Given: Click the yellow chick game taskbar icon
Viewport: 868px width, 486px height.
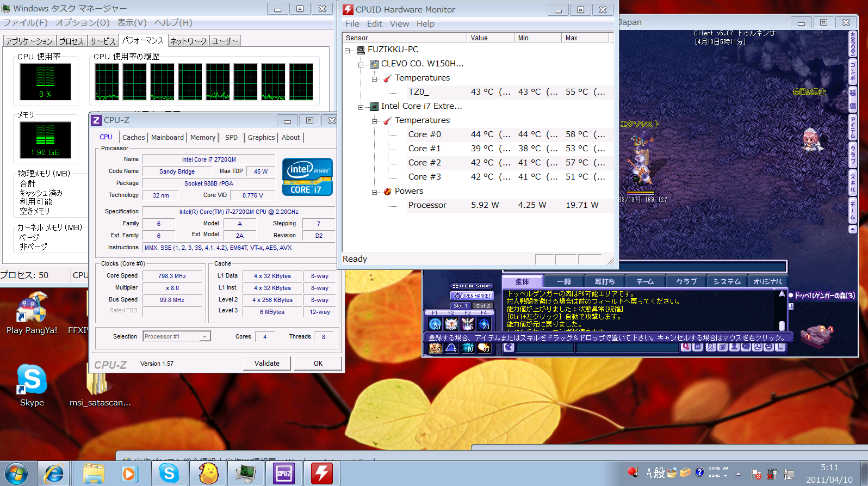Looking at the screenshot, I should (208, 473).
